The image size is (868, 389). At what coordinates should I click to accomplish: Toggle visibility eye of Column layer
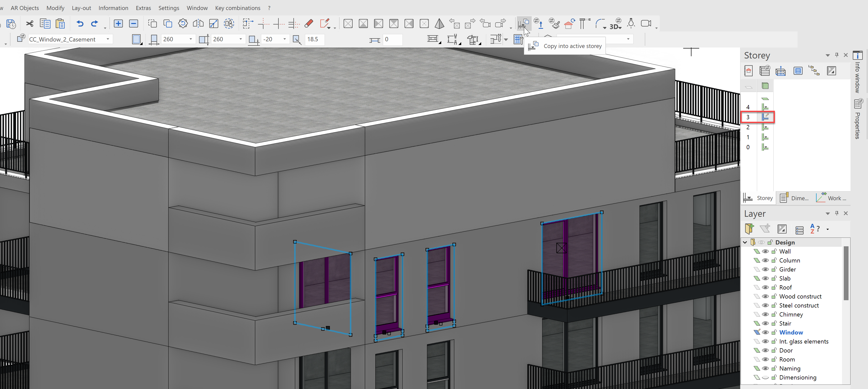[766, 260]
